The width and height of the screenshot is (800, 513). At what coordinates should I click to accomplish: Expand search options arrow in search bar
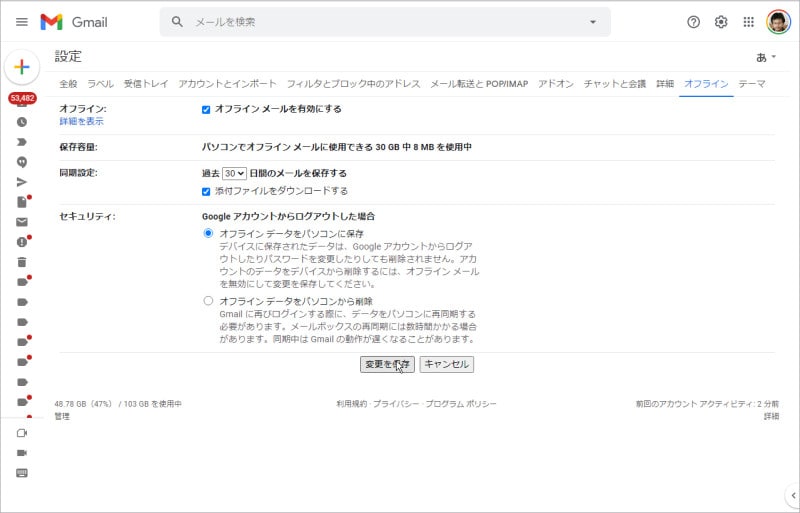click(x=592, y=22)
